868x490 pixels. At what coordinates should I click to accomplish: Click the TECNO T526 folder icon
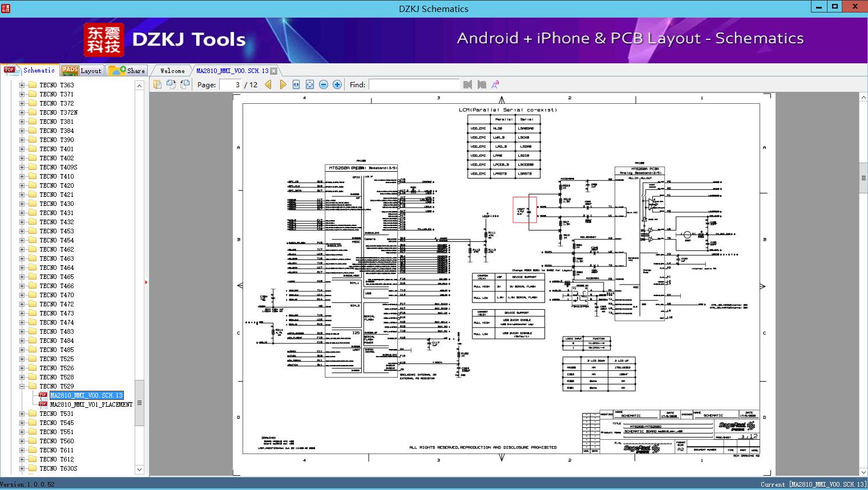pyautogui.click(x=32, y=368)
